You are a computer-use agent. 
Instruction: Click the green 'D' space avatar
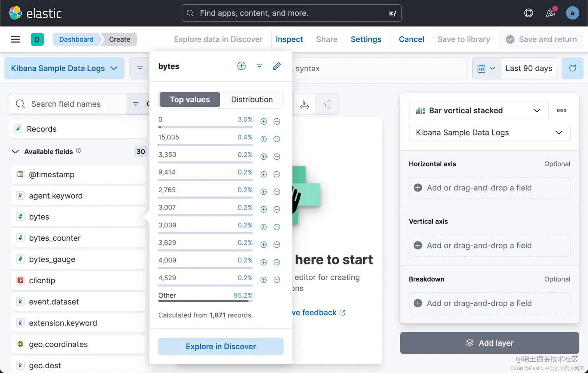[x=37, y=39]
